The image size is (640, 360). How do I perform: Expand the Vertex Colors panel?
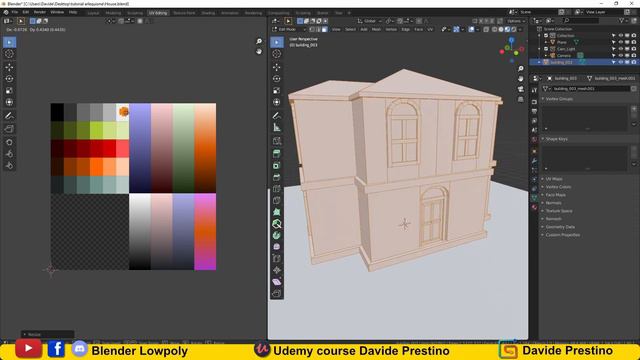558,187
